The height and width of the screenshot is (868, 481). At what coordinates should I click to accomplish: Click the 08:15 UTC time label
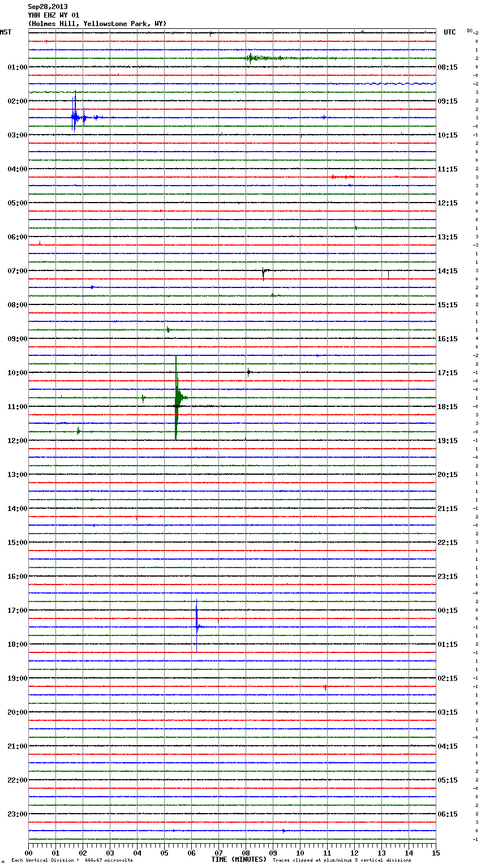tap(448, 67)
